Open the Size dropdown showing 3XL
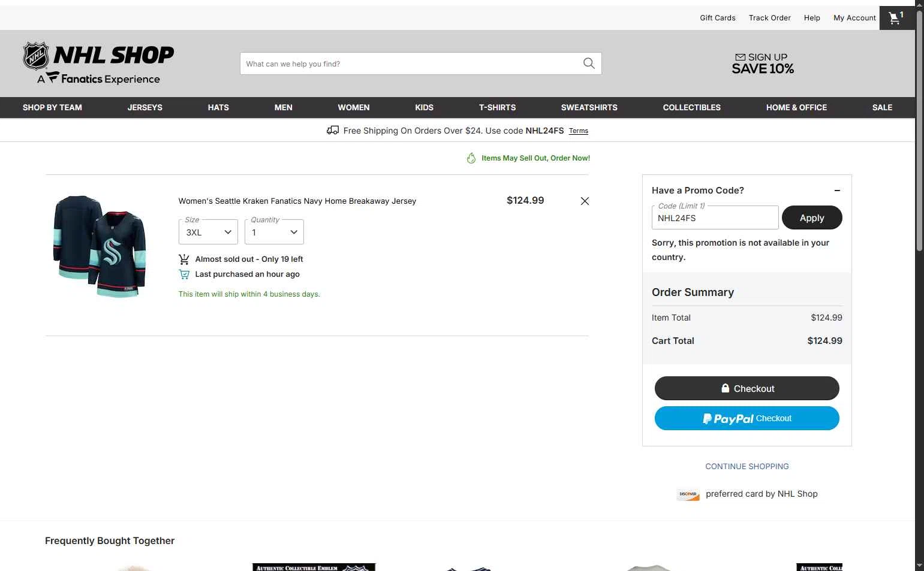The image size is (924, 571). point(208,232)
